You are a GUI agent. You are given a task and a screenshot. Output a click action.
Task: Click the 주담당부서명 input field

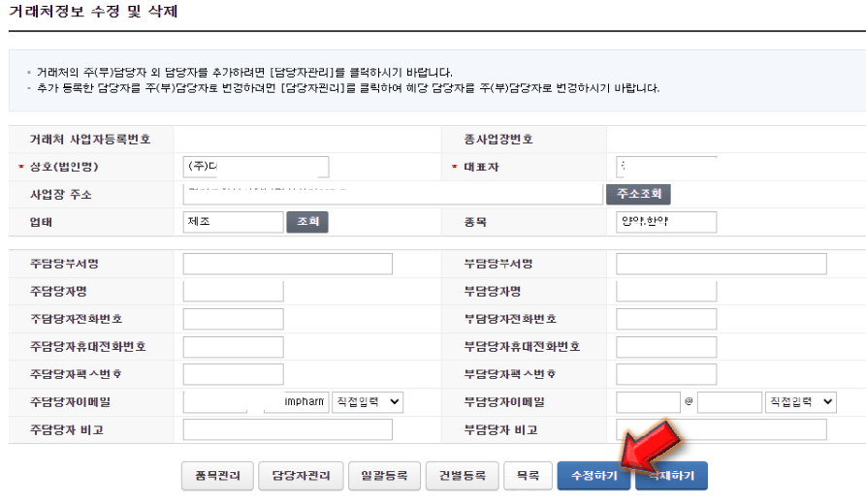pos(288,264)
